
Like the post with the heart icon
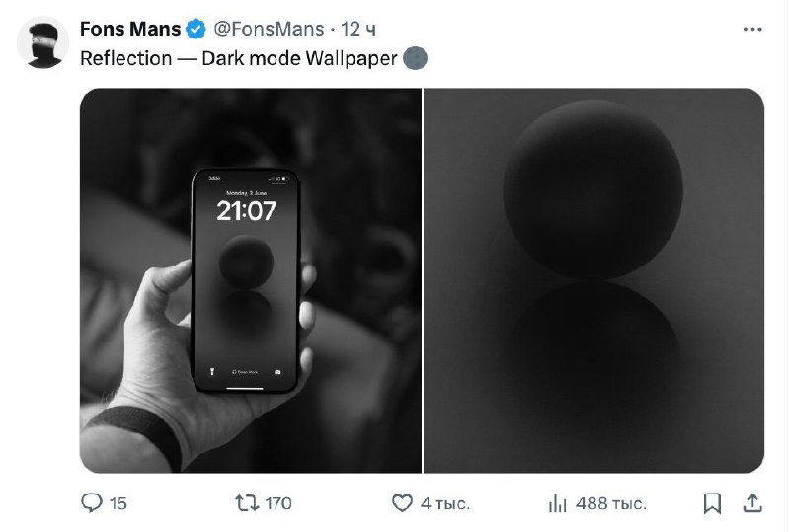(x=402, y=503)
